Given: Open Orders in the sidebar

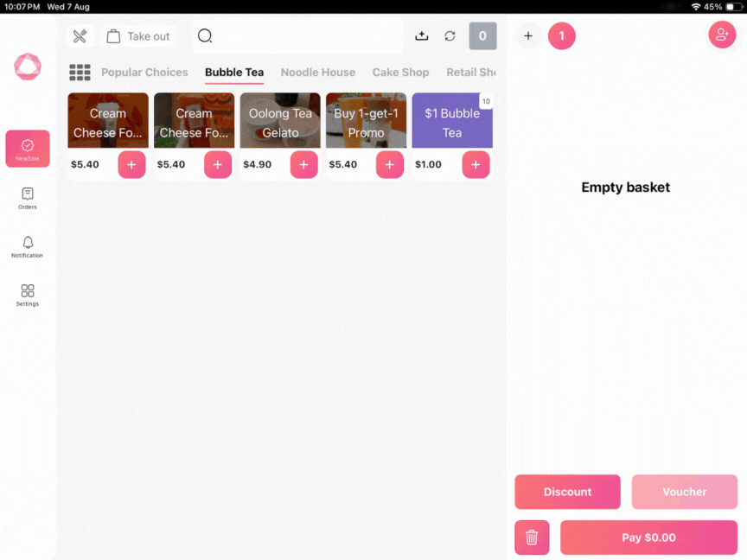Looking at the screenshot, I should point(28,198).
